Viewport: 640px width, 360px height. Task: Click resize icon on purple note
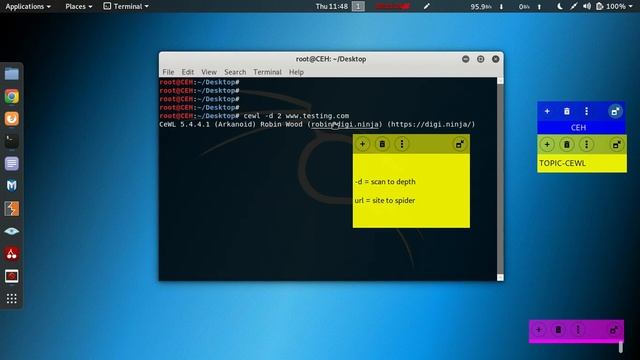613,330
